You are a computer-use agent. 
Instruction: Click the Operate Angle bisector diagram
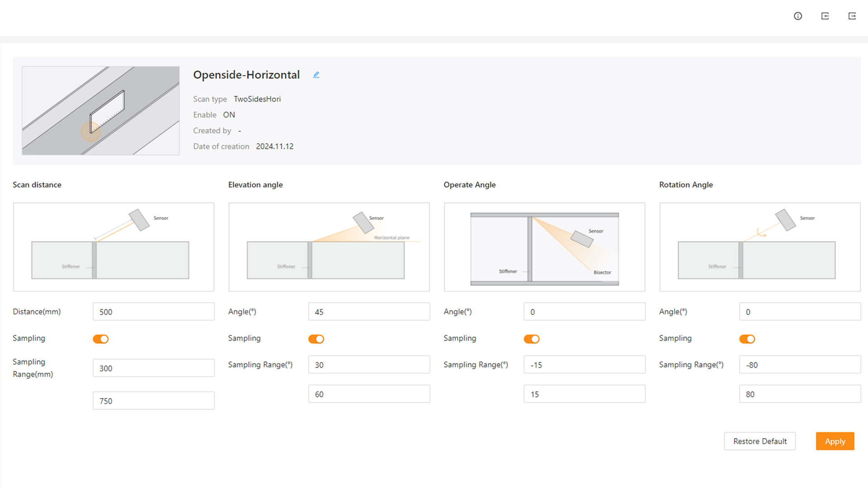545,247
